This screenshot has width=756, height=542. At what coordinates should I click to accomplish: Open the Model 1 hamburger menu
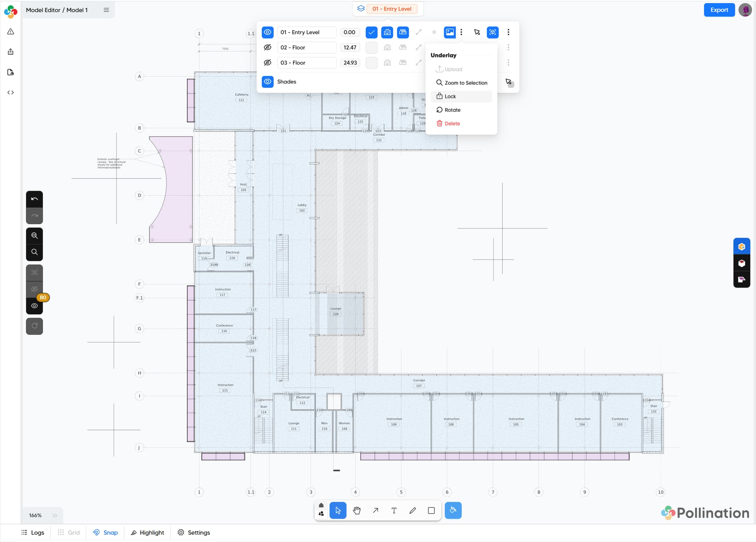pos(106,10)
